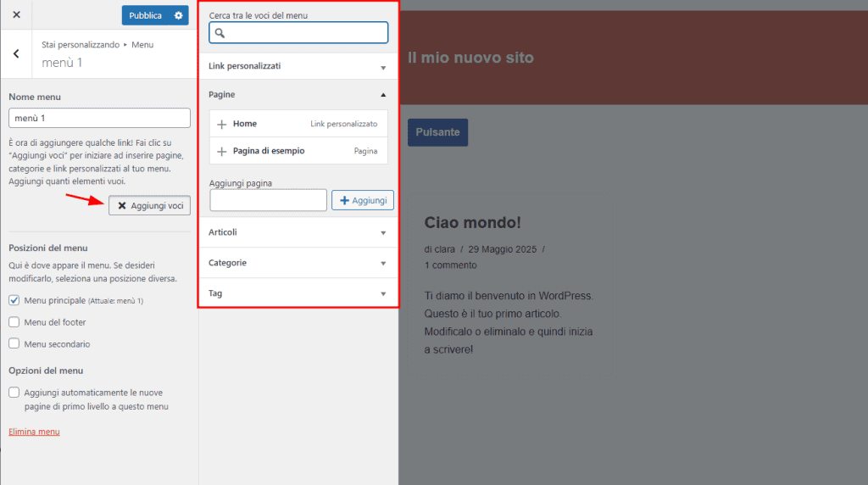Expand the Tag section

298,293
